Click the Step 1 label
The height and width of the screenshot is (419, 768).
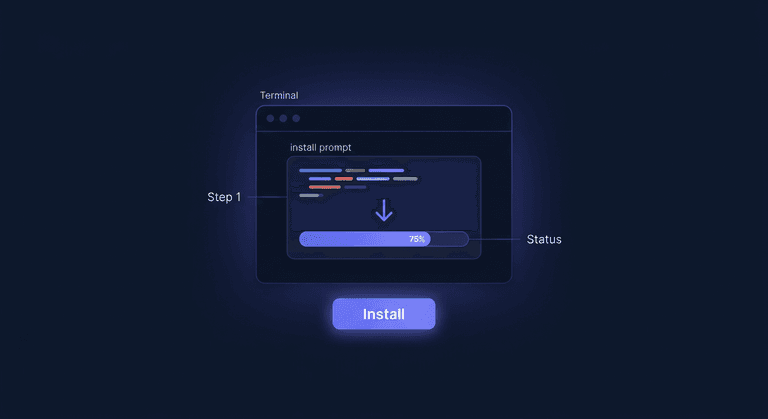coord(224,197)
